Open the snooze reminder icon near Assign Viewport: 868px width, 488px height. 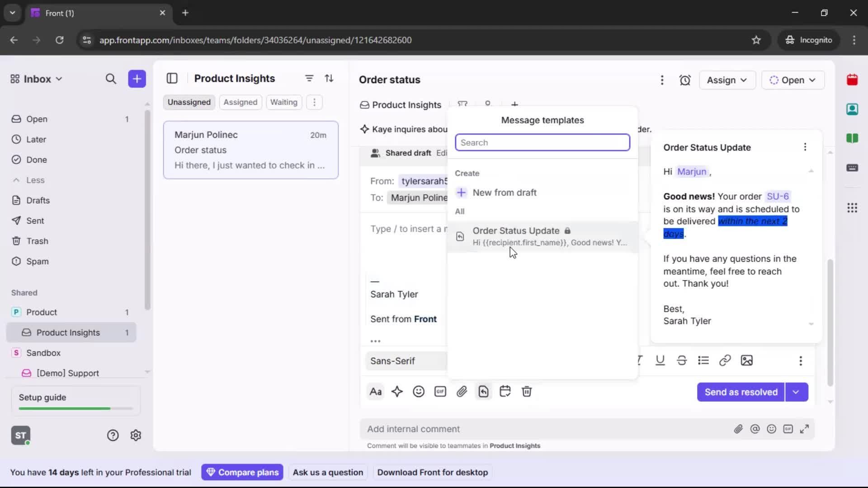[x=685, y=80]
